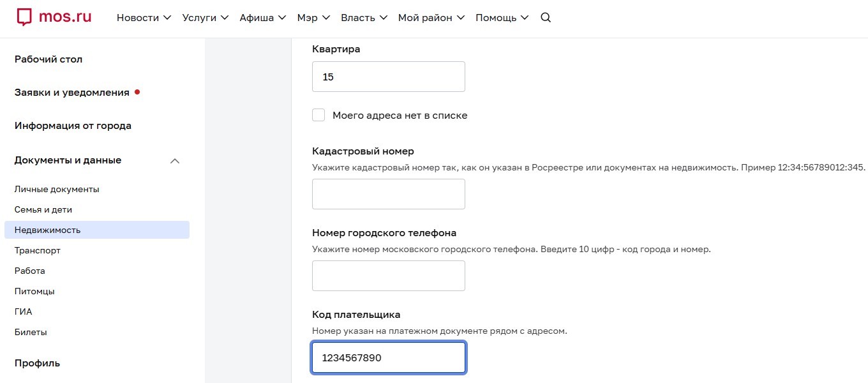The width and height of the screenshot is (868, 383).
Task: Open the Услуги dropdown menu
Action: point(205,18)
